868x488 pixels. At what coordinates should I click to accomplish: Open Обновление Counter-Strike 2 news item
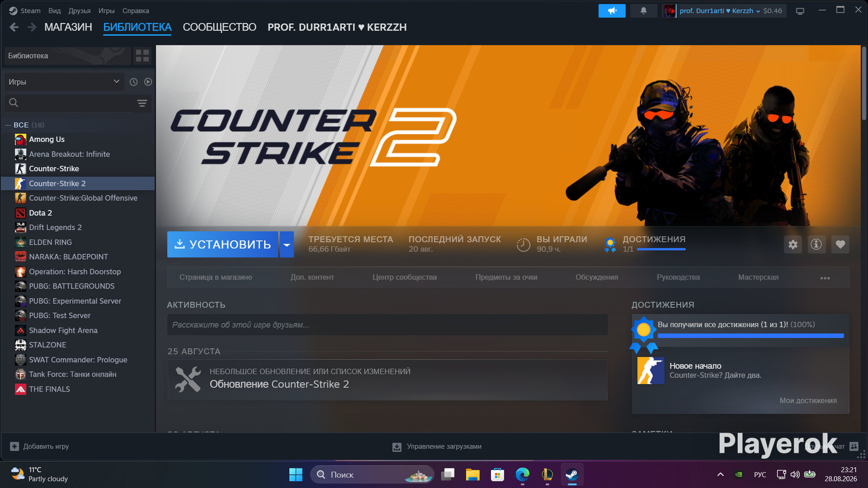coord(388,380)
